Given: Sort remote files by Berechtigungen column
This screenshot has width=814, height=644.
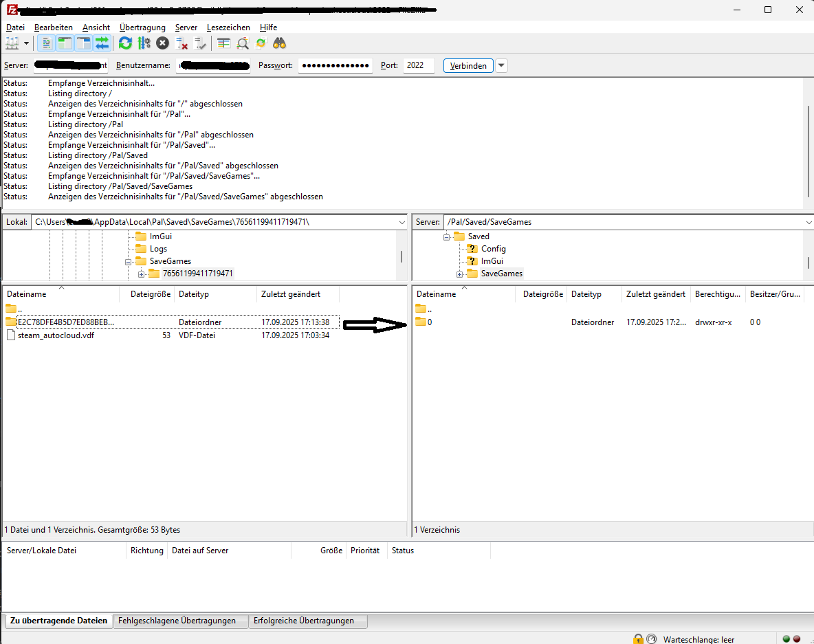Looking at the screenshot, I should [718, 294].
